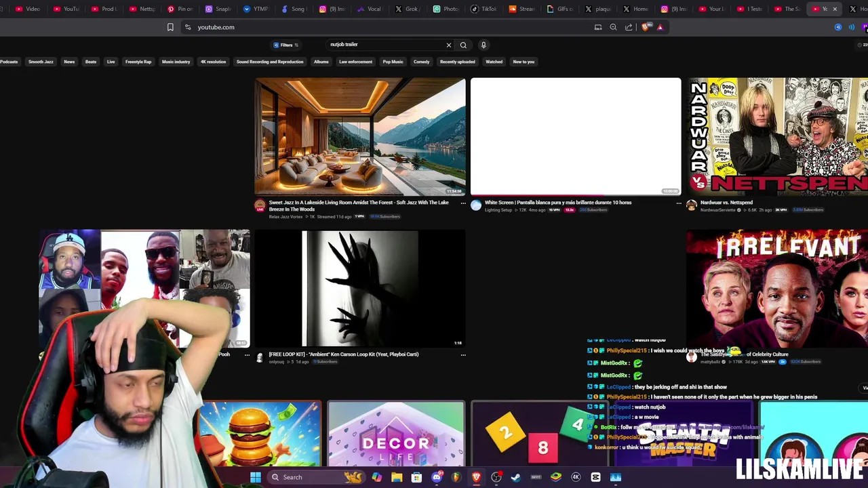Open File Explorer from the taskbar
868x488 pixels.
pyautogui.click(x=397, y=477)
